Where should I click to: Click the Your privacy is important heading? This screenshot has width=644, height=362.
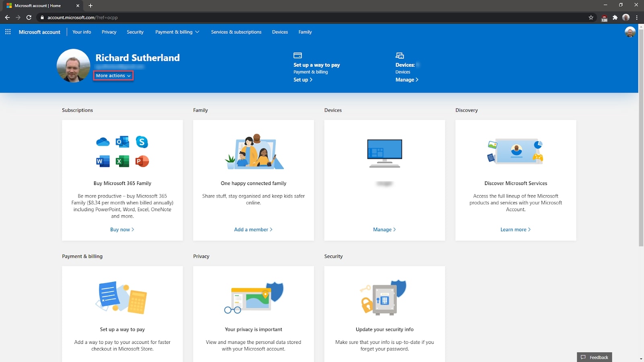[254, 329]
